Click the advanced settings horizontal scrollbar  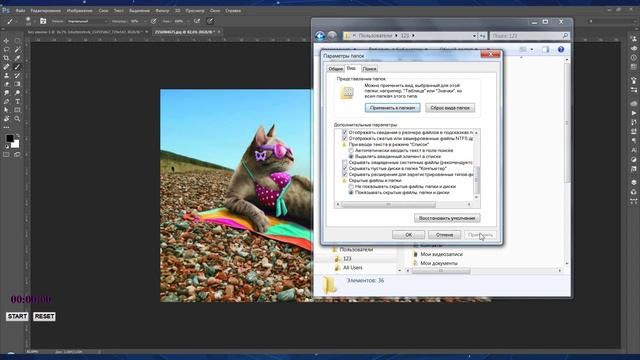pos(388,204)
